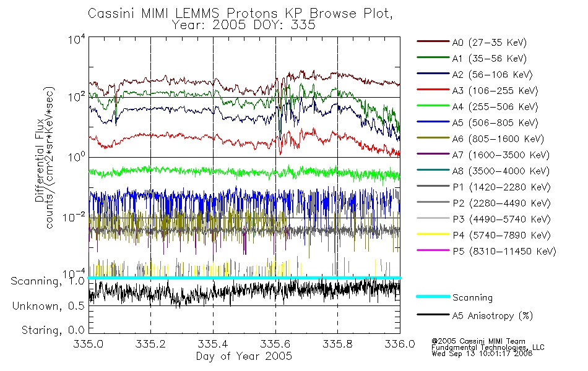Viewport: 588px width, 371px height.
Task: Click the y-axis label 10^-2
Action: coord(74,217)
